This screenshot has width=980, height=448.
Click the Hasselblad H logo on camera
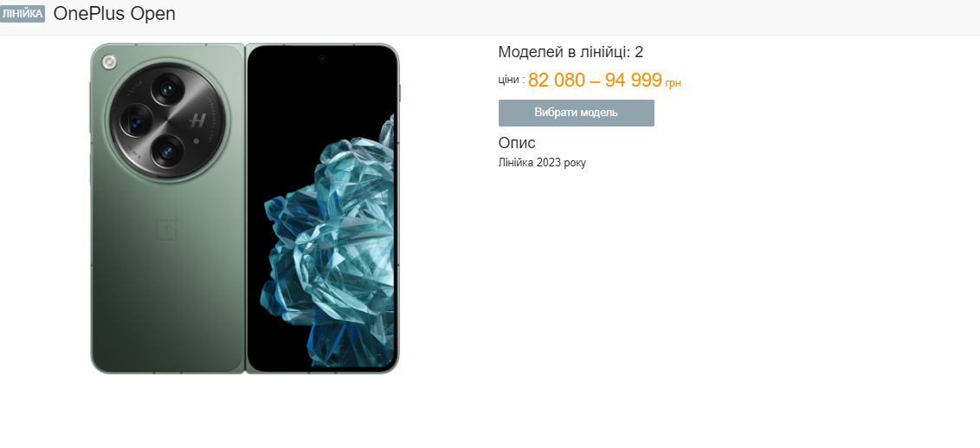click(x=197, y=120)
